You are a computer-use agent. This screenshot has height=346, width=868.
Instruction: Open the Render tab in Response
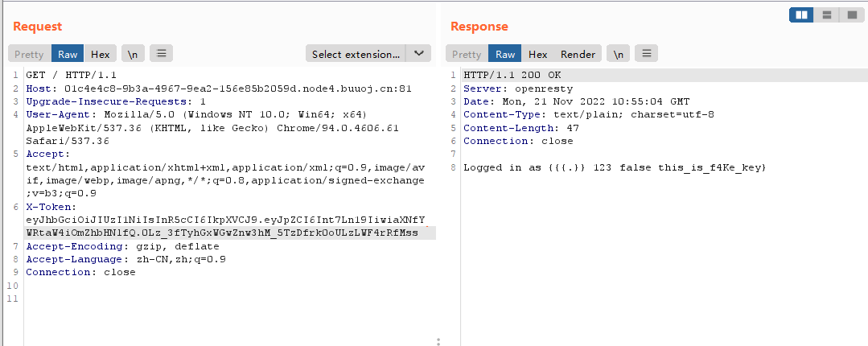578,54
